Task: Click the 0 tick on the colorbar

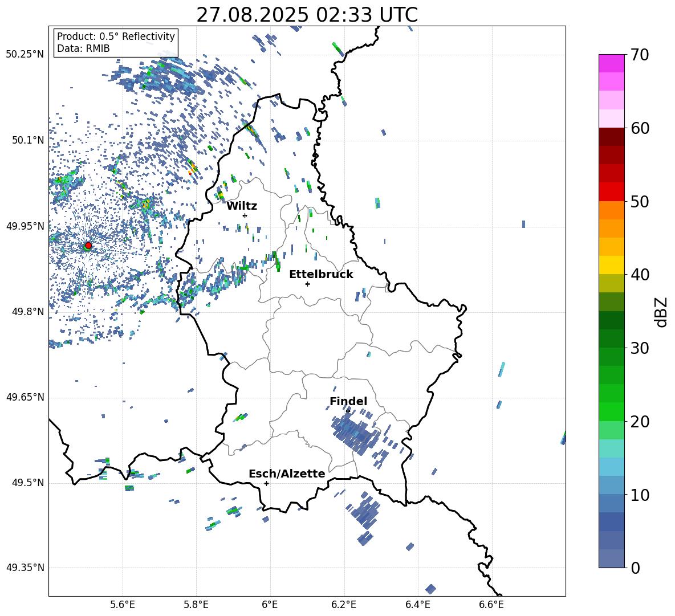Action: point(635,568)
